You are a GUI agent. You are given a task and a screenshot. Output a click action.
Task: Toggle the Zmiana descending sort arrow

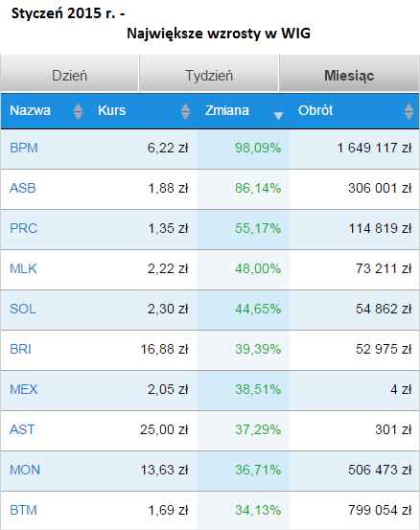coord(278,116)
